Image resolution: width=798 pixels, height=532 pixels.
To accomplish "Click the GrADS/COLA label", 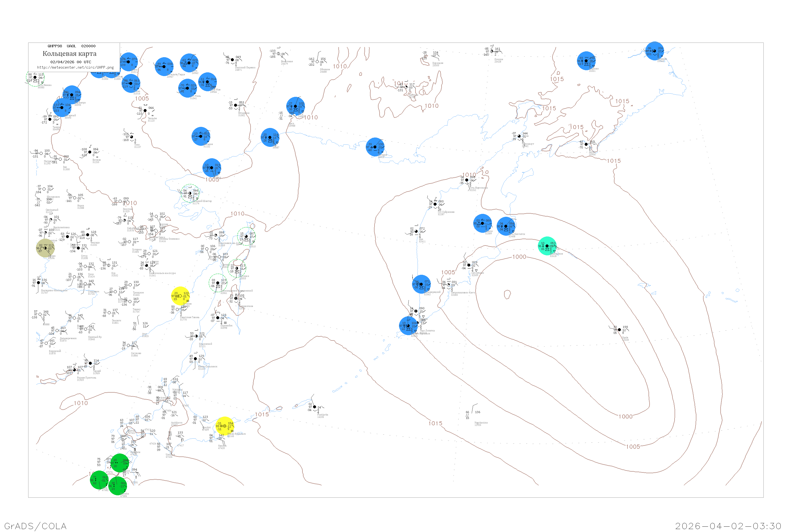I will tap(35, 526).
